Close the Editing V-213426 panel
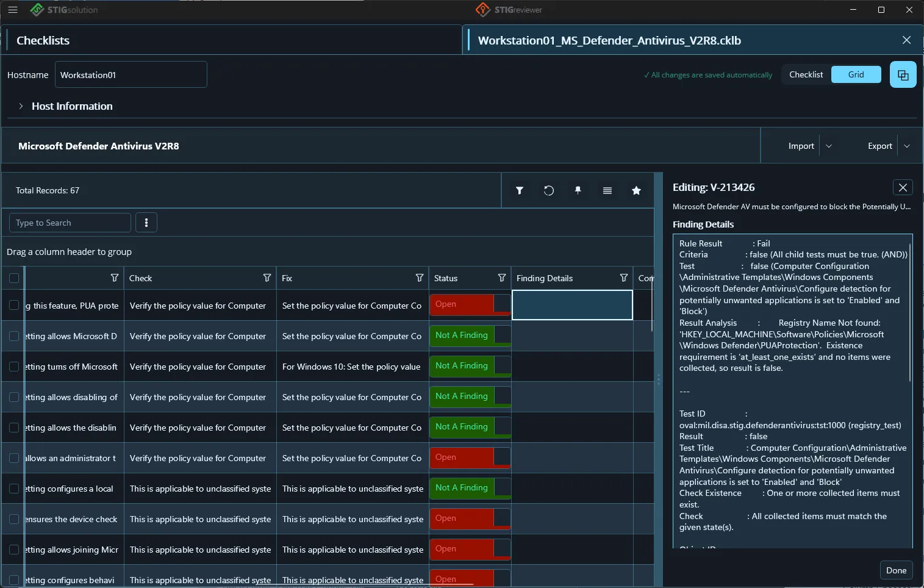Image resolution: width=924 pixels, height=588 pixels. pos(903,187)
